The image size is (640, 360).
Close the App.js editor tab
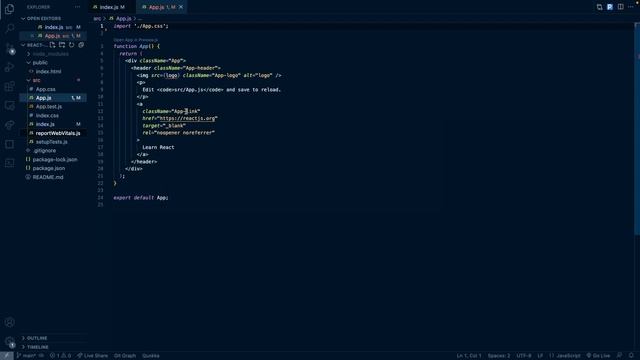coord(181,7)
